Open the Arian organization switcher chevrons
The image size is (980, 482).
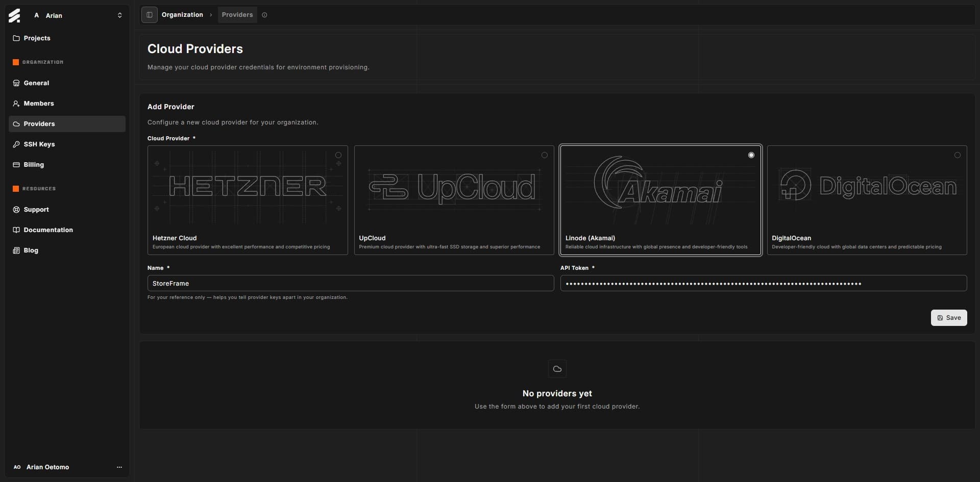(119, 15)
